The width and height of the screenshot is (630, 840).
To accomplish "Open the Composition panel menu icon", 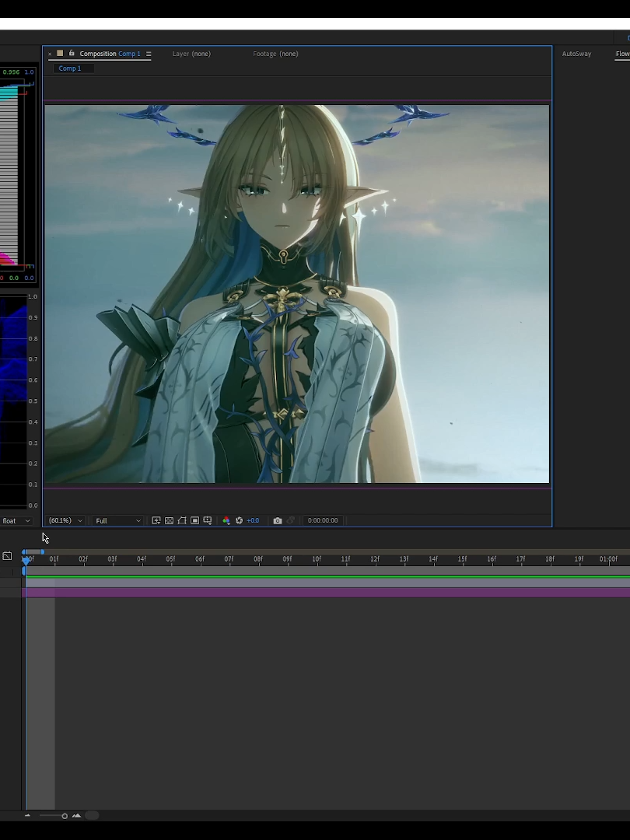I will click(147, 54).
